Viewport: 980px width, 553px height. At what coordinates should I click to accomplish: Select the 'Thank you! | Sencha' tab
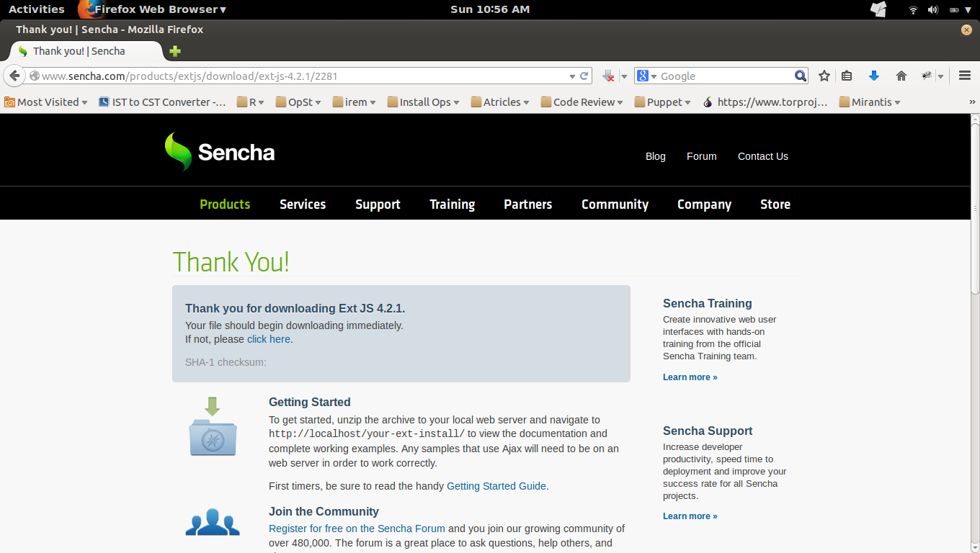86,51
